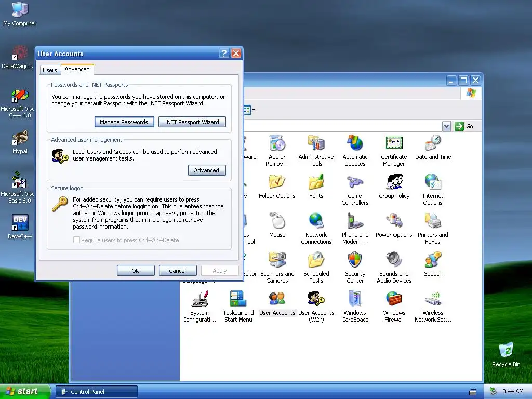Launch the .NET Passport Wizard
The image size is (532, 399).
pyautogui.click(x=192, y=122)
